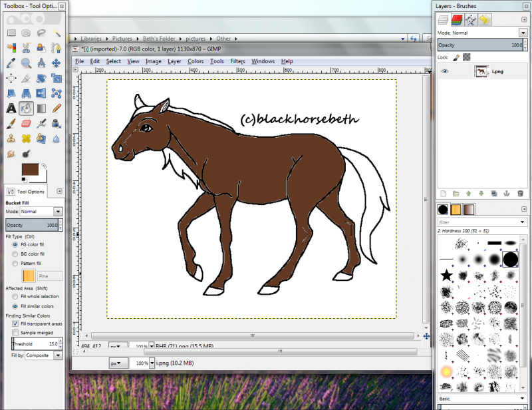Click the anchor layer icon

(x=507, y=194)
